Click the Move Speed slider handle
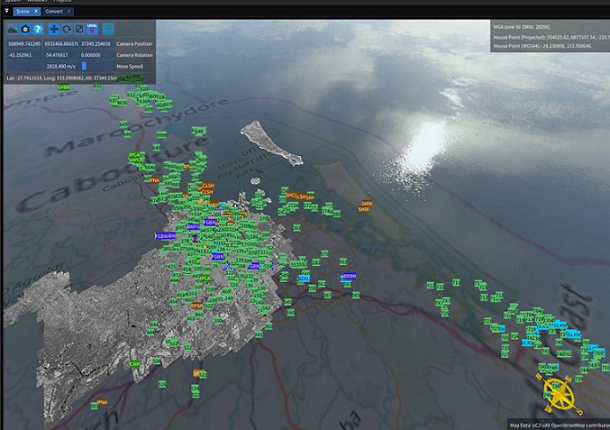Image resolution: width=610 pixels, height=430 pixels. pos(84,66)
